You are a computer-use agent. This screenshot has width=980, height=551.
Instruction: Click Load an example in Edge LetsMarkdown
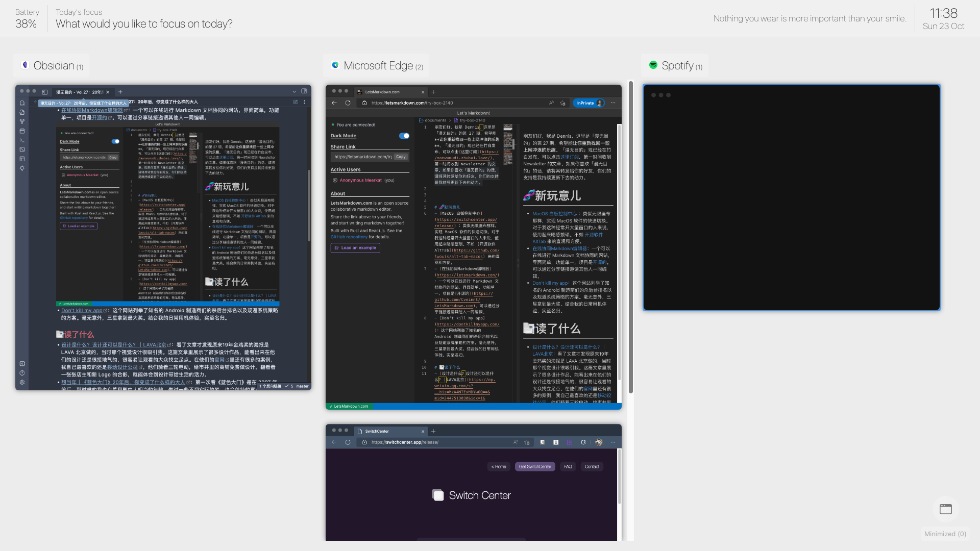(355, 248)
